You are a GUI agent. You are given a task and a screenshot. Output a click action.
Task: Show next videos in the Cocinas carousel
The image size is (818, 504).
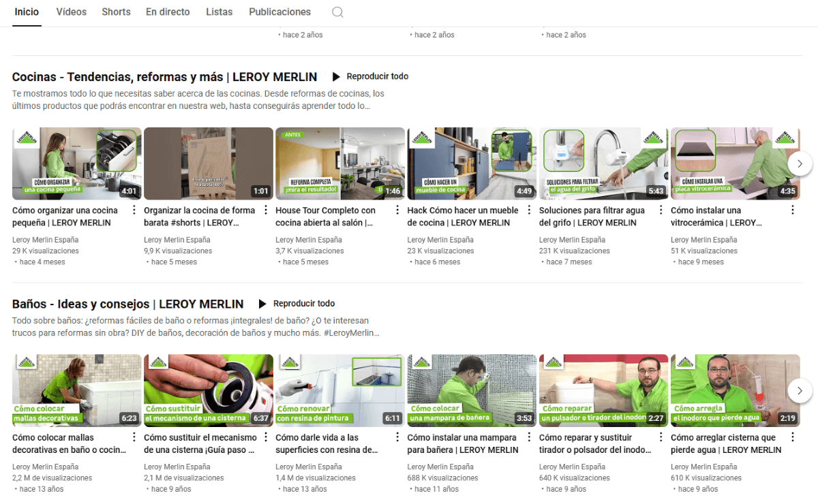click(800, 163)
